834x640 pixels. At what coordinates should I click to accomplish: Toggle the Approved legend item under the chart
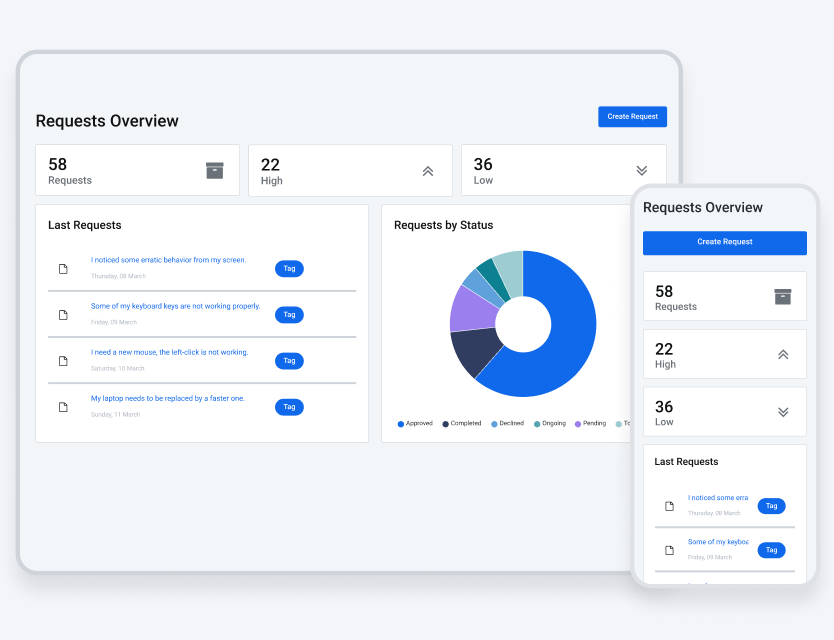tap(415, 423)
